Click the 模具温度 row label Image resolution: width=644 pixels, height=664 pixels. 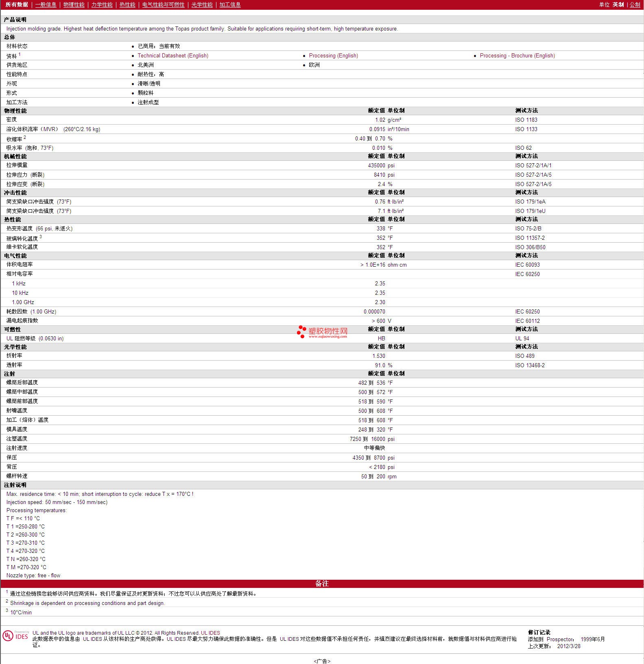[17, 429]
